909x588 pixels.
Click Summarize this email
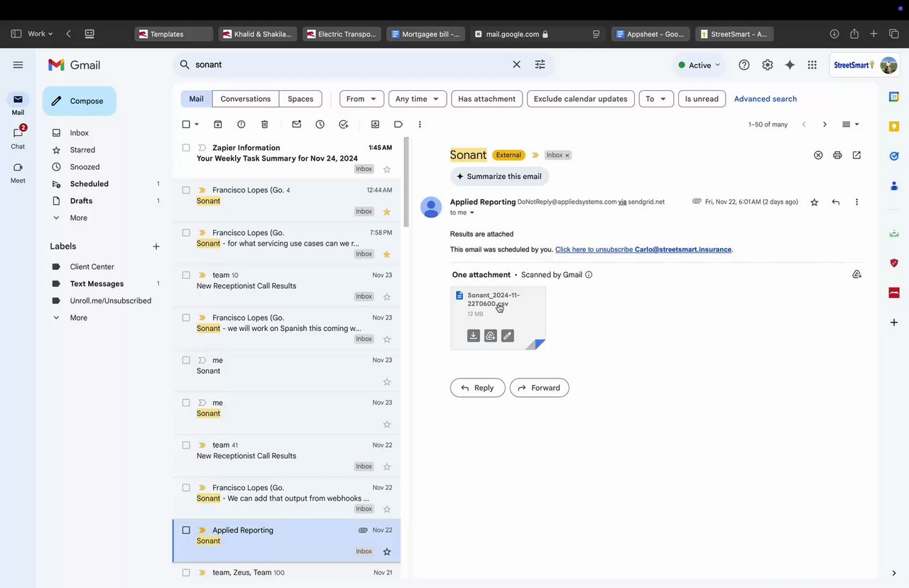pos(499,176)
